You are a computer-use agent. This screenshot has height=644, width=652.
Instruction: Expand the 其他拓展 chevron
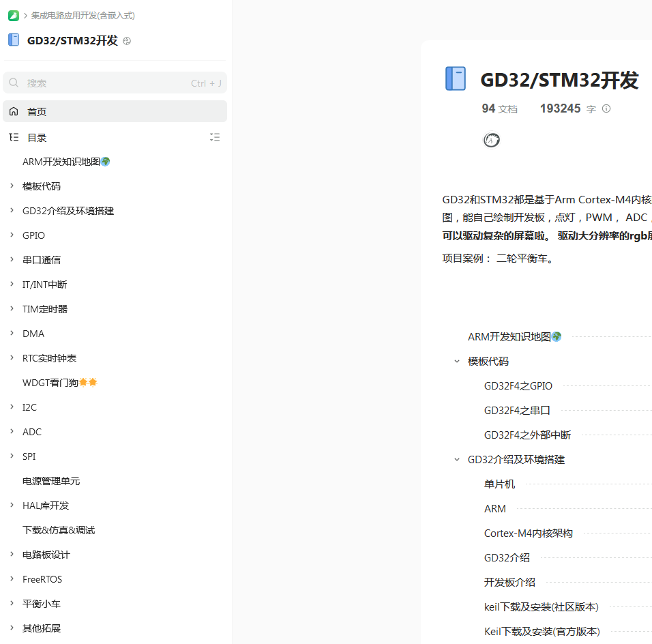12,628
